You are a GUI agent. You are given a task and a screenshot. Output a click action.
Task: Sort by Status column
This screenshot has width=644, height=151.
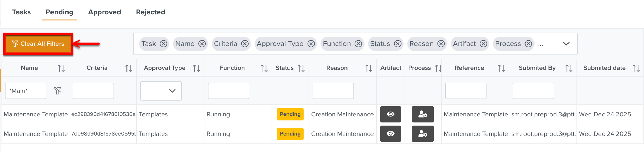tap(301, 68)
